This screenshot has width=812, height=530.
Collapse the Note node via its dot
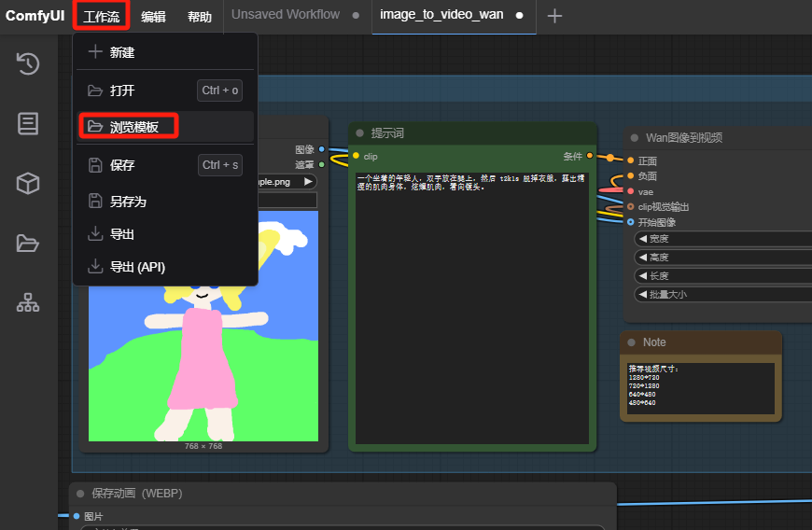(631, 342)
